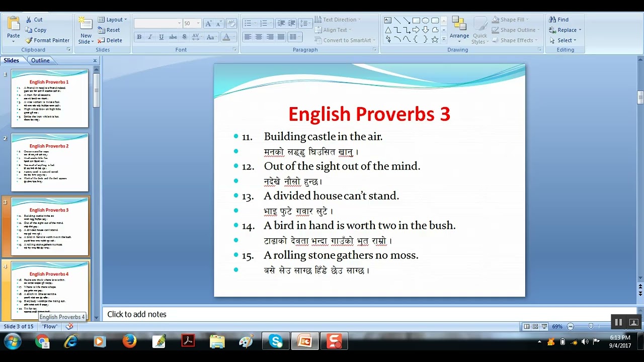Start Slide Show from status bar

544,326
